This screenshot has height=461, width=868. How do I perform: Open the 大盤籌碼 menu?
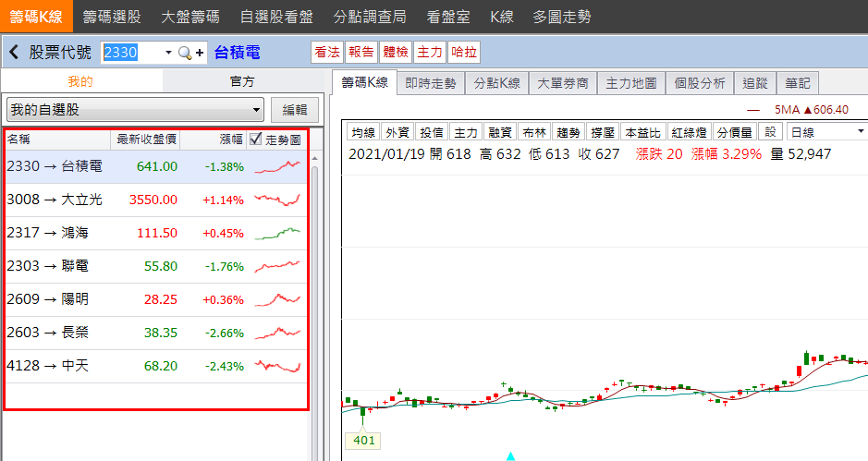(x=189, y=17)
